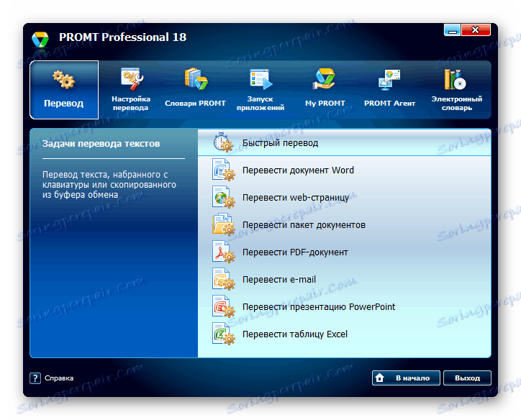521x420 pixels.
Task: Click the PROMT logo in title bar
Action: click(40, 40)
